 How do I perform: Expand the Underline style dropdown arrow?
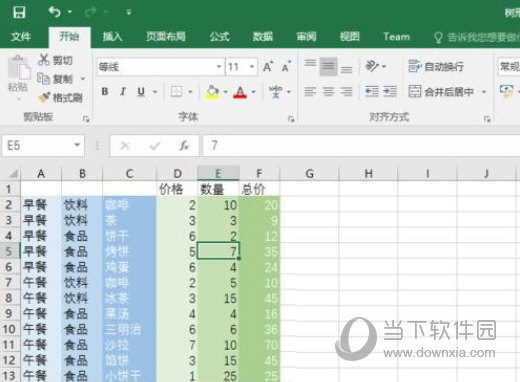[x=155, y=92]
